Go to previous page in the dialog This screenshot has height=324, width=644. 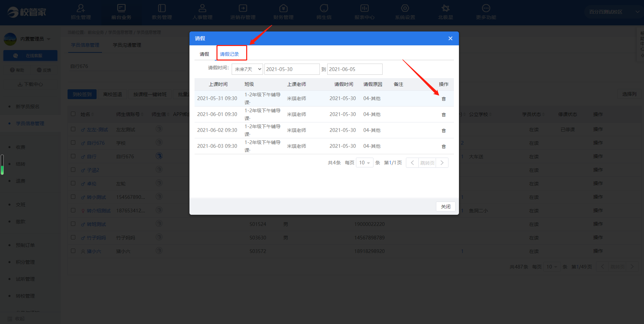click(412, 163)
